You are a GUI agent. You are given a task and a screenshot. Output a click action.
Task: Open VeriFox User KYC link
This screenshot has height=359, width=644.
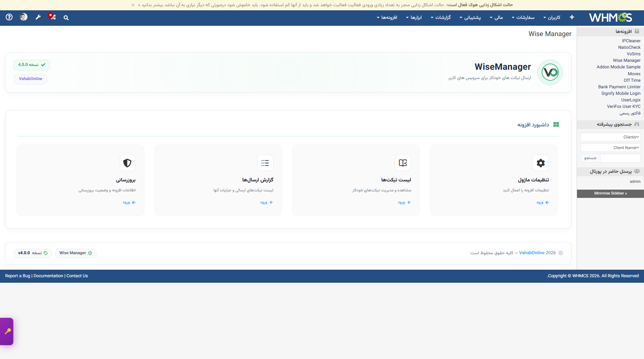click(x=624, y=106)
